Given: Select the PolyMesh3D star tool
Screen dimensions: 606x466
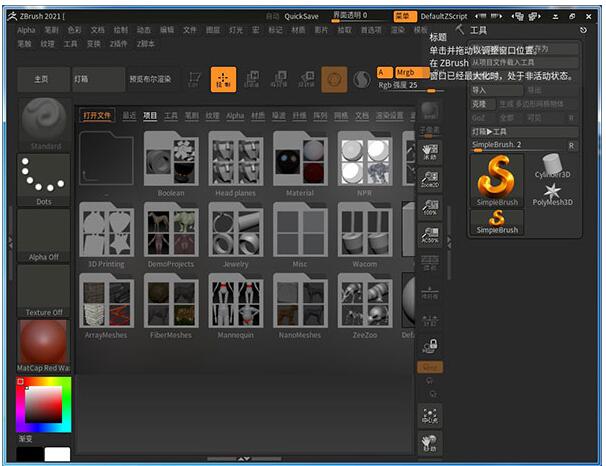Looking at the screenshot, I should [x=553, y=194].
